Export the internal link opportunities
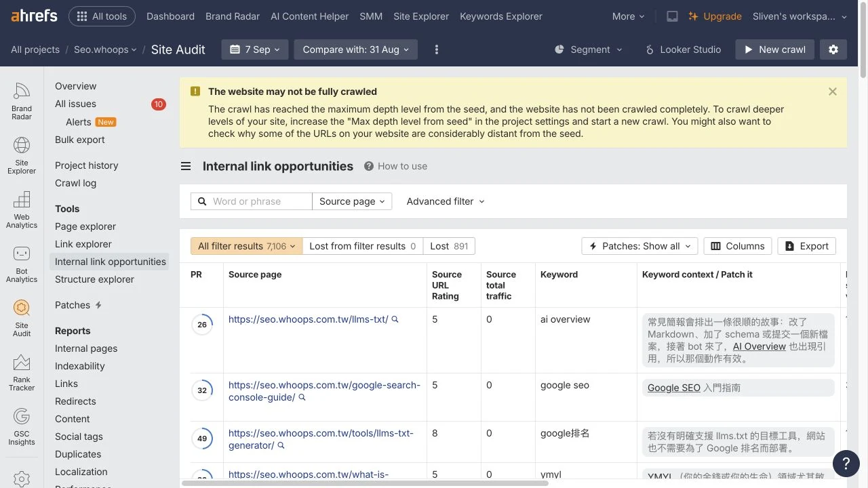Image resolution: width=868 pixels, height=488 pixels. point(807,246)
